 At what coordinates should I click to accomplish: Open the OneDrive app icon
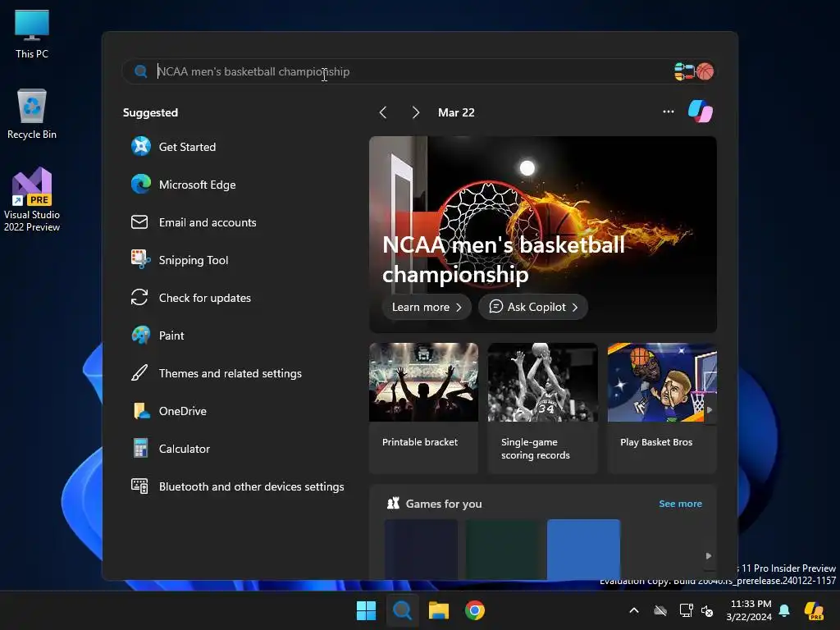tap(141, 411)
